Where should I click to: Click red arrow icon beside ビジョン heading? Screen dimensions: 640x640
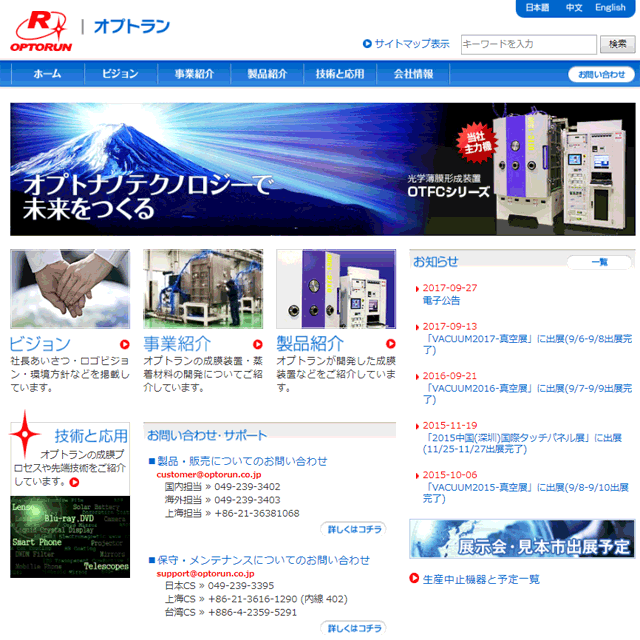coord(124,345)
